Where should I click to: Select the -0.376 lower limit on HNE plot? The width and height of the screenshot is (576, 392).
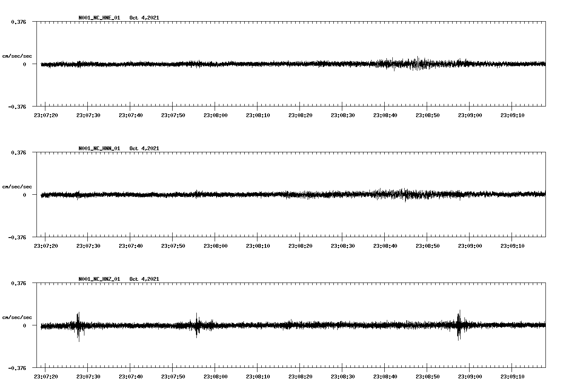(17, 106)
